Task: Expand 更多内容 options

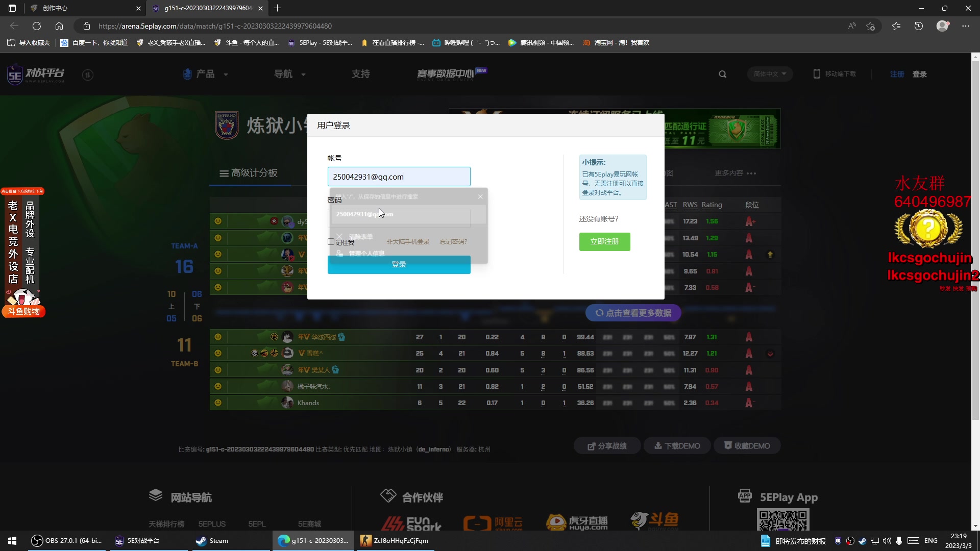Action: click(x=736, y=173)
